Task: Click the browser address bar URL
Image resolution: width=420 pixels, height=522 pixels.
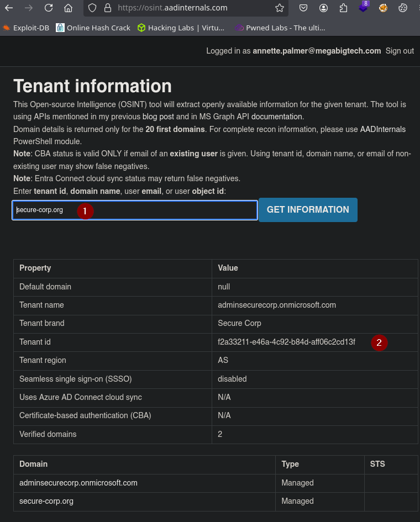Action: (172, 8)
